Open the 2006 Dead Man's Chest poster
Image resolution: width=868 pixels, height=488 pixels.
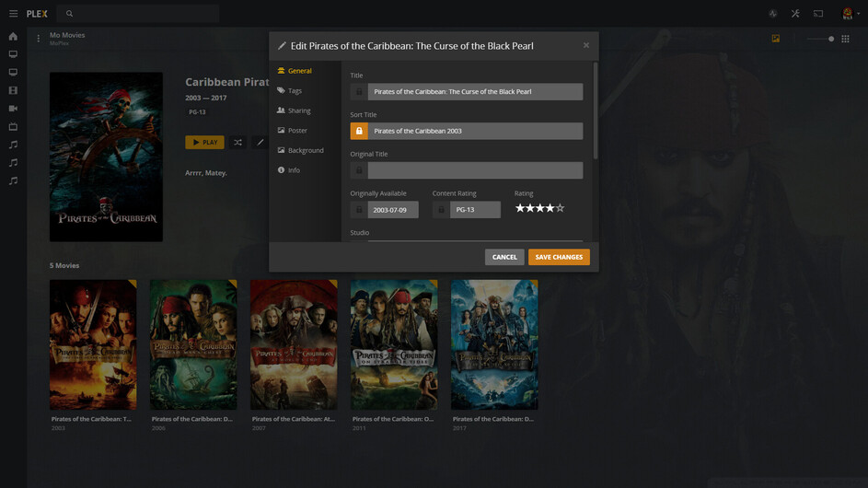click(193, 344)
